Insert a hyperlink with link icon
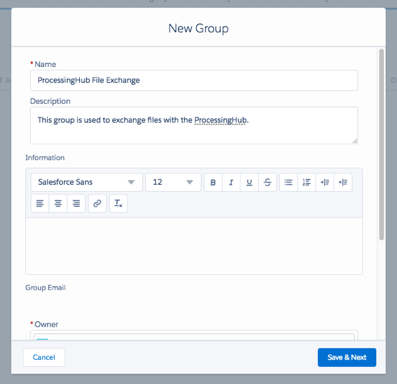The height and width of the screenshot is (384, 397). pyautogui.click(x=97, y=203)
